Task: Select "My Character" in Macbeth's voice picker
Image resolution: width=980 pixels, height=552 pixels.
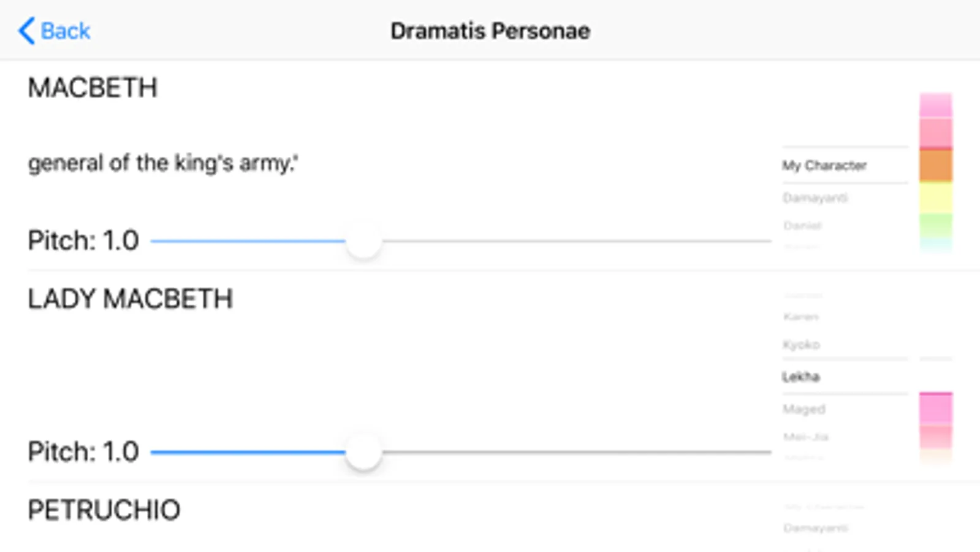Action: coord(824,166)
